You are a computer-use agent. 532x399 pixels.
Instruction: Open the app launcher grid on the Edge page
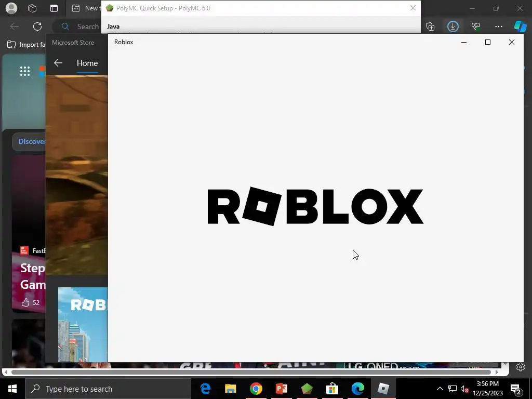pyautogui.click(x=25, y=71)
